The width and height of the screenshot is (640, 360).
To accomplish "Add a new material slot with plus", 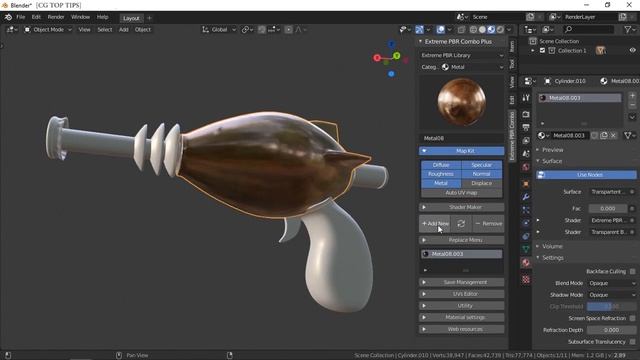I will (632, 96).
